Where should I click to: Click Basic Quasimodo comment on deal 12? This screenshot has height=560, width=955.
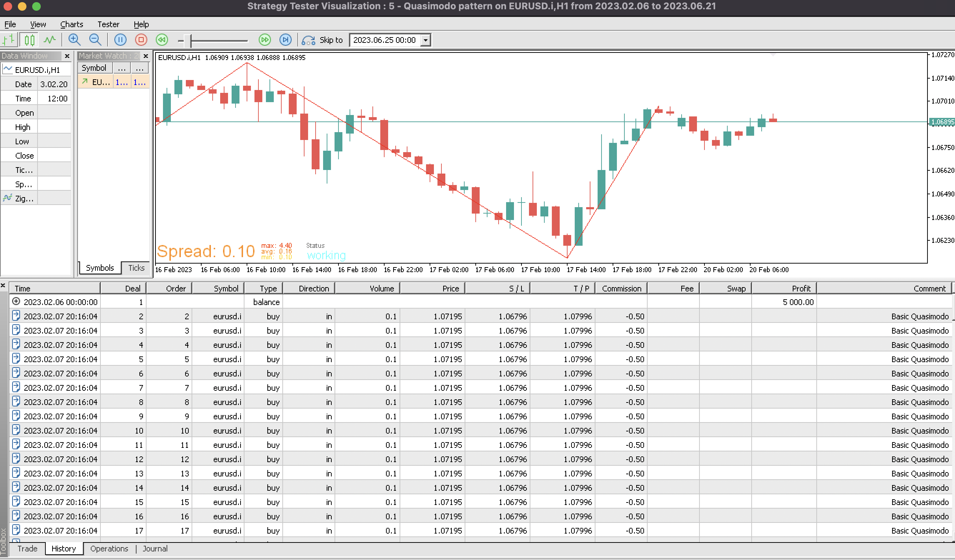coord(920,459)
